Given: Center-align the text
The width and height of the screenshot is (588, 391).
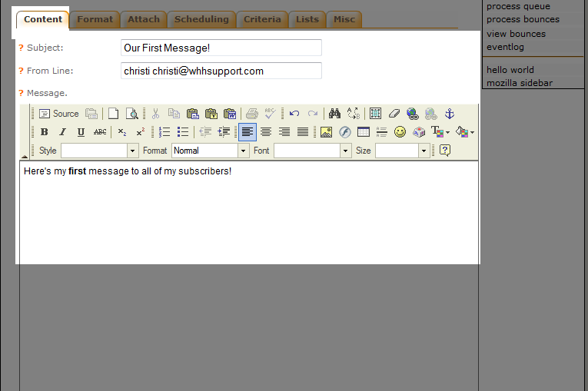Looking at the screenshot, I should [266, 132].
